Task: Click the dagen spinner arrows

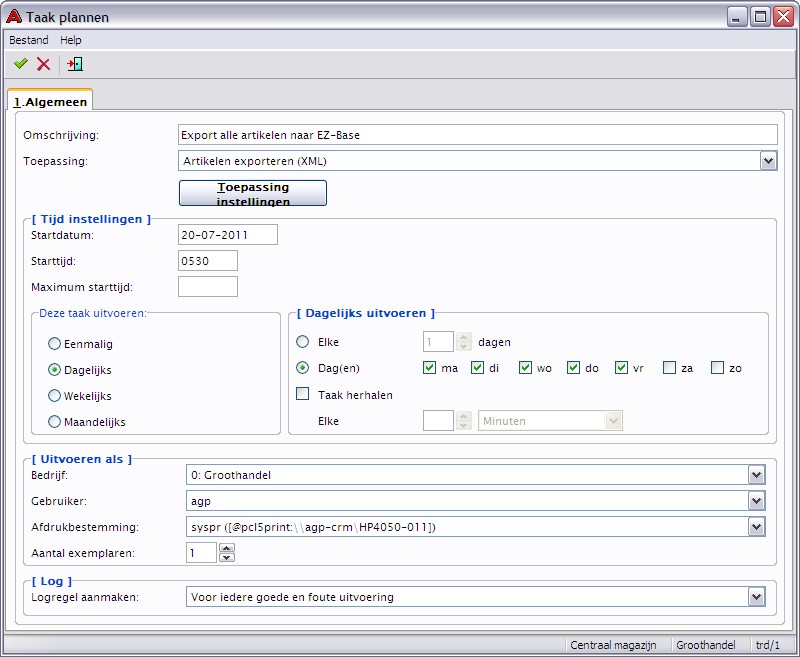Action: (x=464, y=342)
